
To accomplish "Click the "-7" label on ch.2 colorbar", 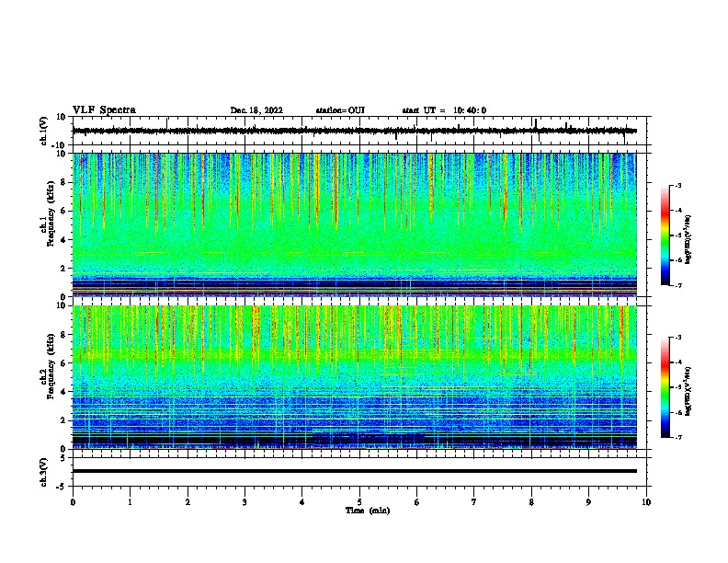I will pos(678,438).
